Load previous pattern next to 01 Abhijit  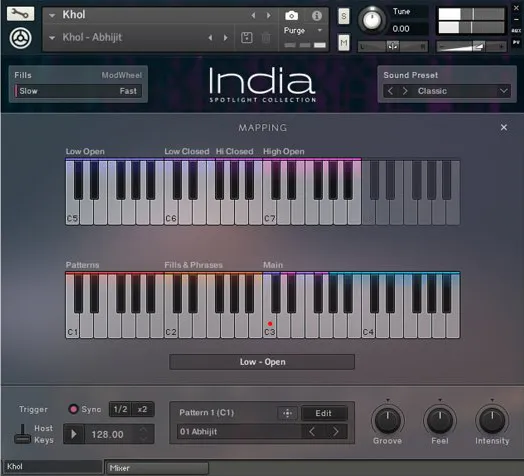click(x=311, y=432)
